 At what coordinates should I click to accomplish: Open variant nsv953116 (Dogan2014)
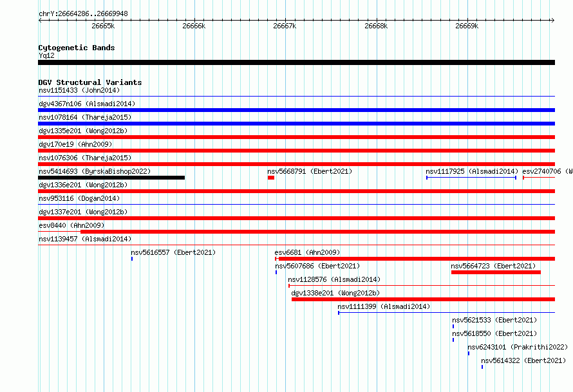79,198
